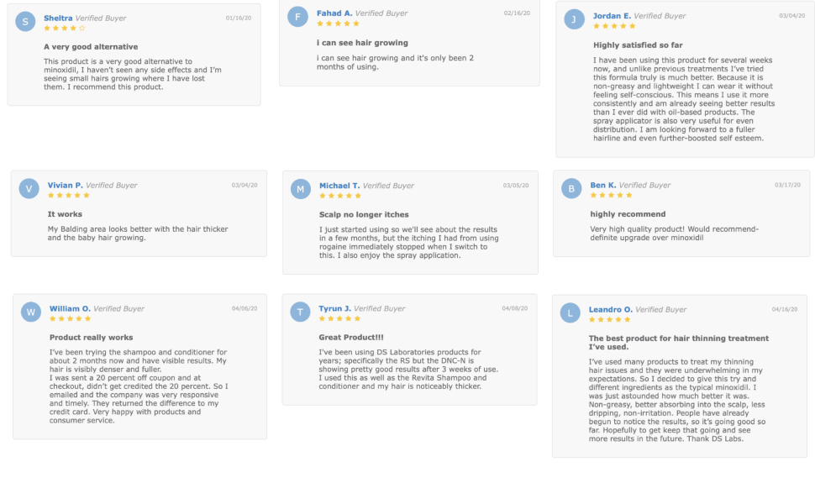Open reviewer name Sheltra
Screen dimensions: 815x504
click(x=58, y=18)
